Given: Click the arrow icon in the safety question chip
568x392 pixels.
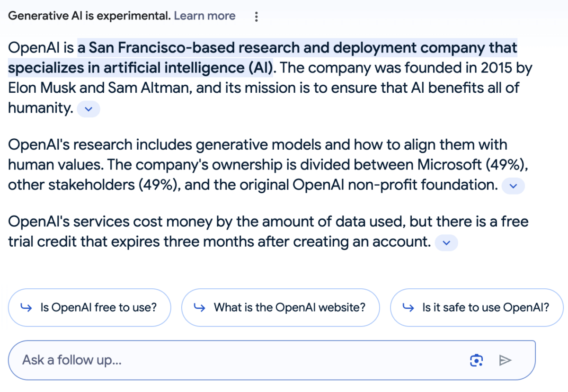Looking at the screenshot, I should [408, 307].
